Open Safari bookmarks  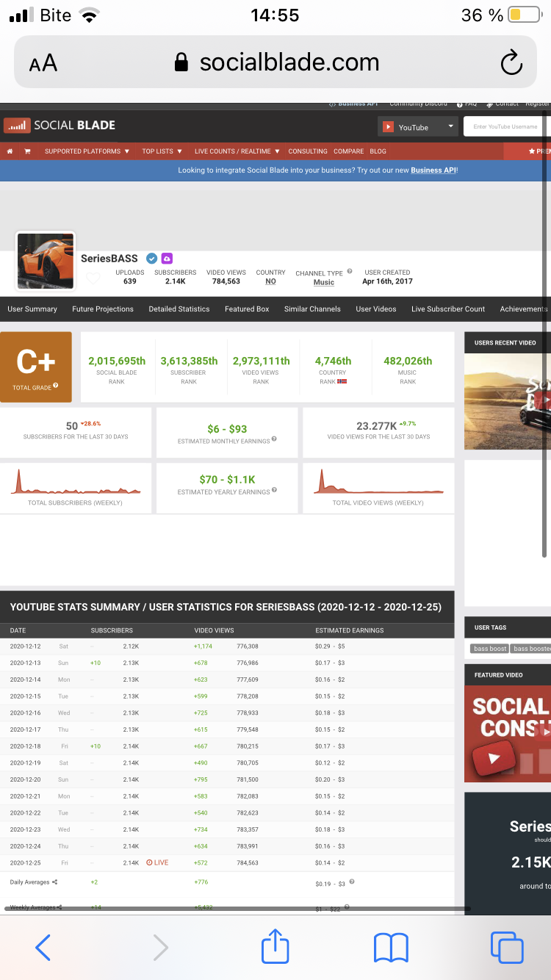click(391, 948)
